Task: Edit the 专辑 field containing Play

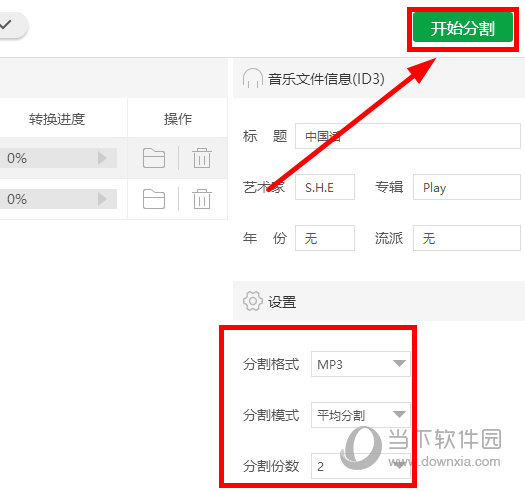Action: [467, 187]
